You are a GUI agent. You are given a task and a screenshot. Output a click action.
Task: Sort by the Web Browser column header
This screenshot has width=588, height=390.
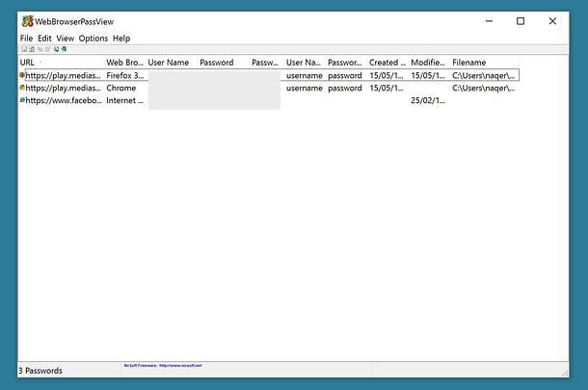coord(125,63)
